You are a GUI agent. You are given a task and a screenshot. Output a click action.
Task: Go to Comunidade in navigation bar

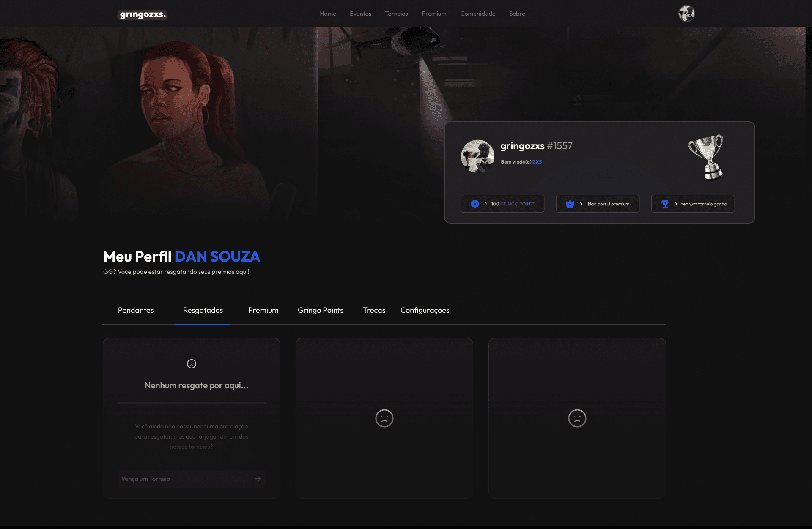point(477,14)
